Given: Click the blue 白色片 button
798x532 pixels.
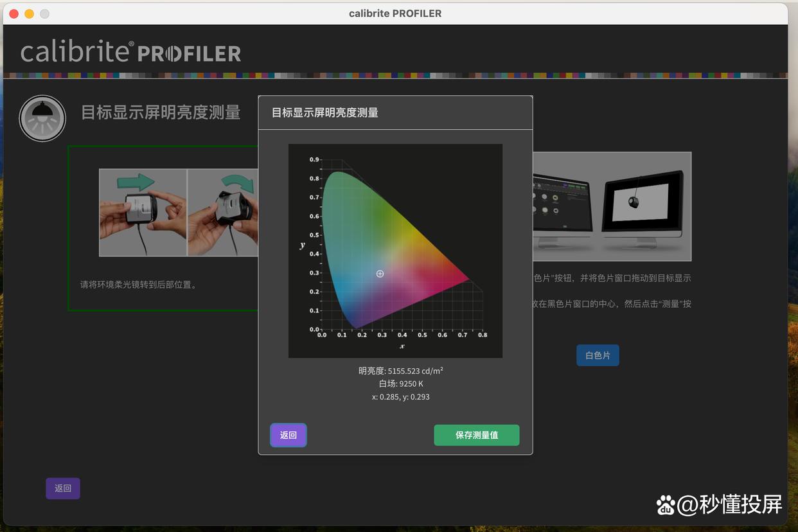Looking at the screenshot, I should click(x=598, y=355).
